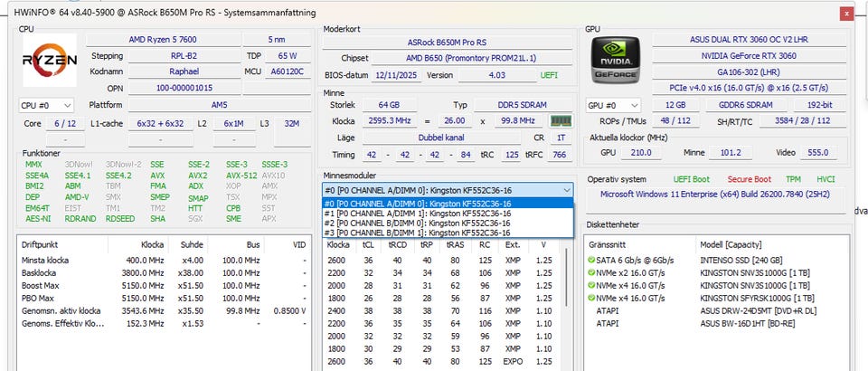Click the ASRock B650M Pro RS motherboard field

coord(446,41)
